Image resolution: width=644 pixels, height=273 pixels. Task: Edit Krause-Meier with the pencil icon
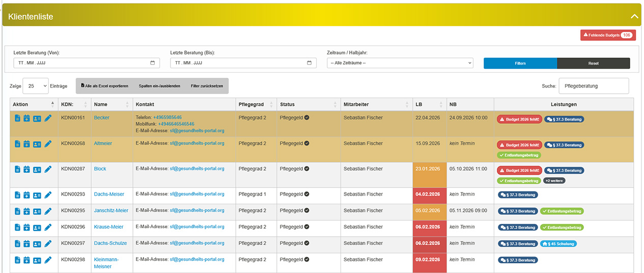(x=48, y=228)
